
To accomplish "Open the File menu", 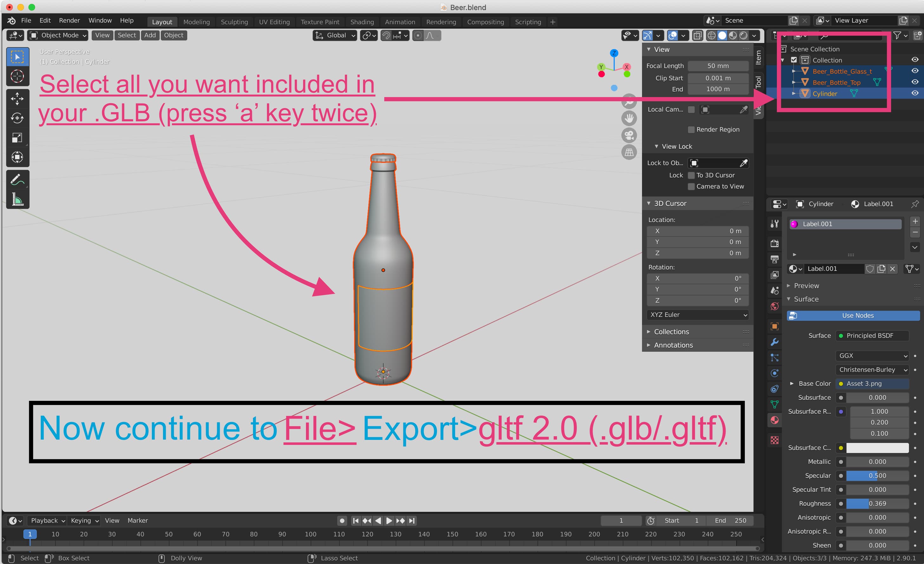I will coord(26,20).
